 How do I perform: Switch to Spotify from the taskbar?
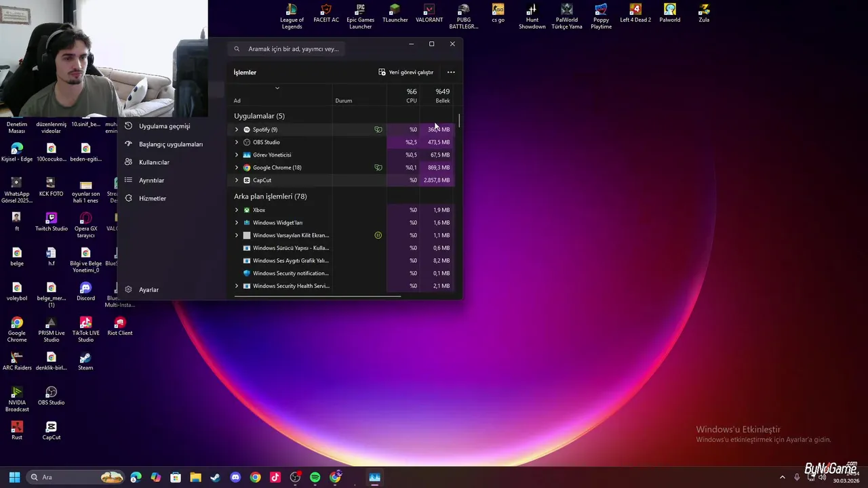pyautogui.click(x=315, y=477)
